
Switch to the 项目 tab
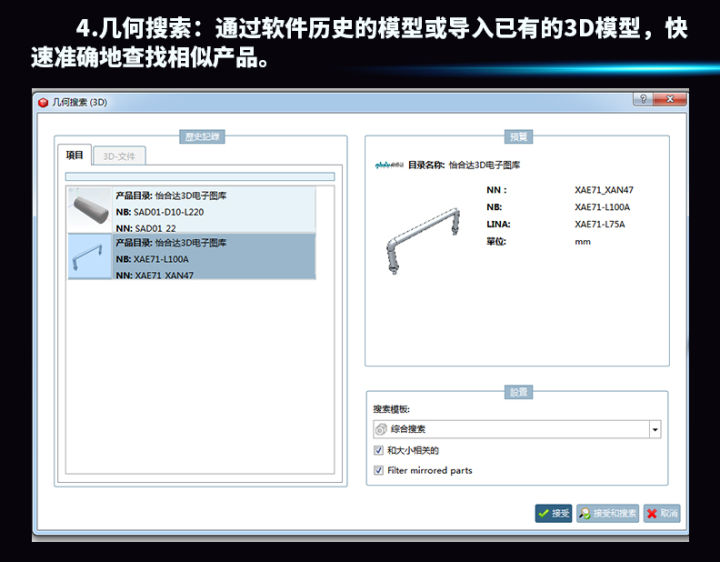[x=74, y=155]
